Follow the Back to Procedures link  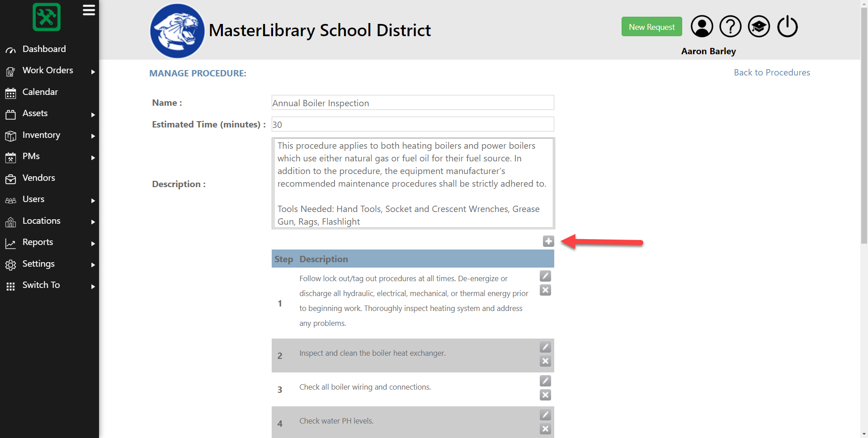click(x=772, y=72)
